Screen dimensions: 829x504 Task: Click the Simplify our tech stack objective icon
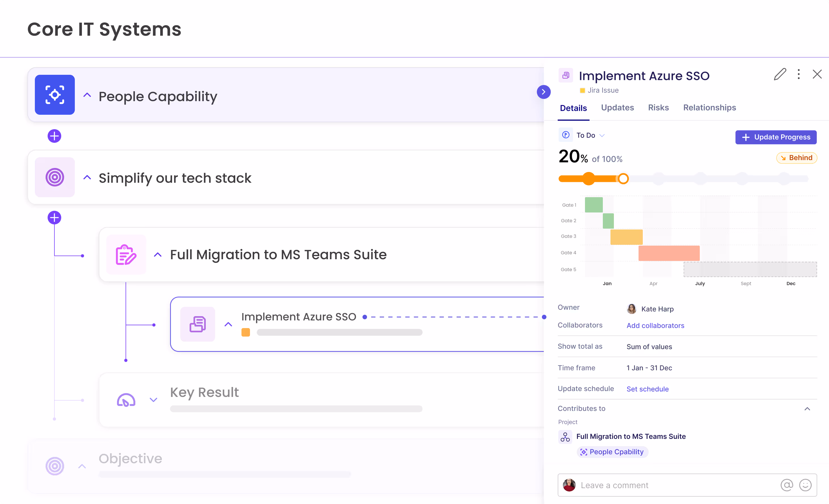pos(54,178)
